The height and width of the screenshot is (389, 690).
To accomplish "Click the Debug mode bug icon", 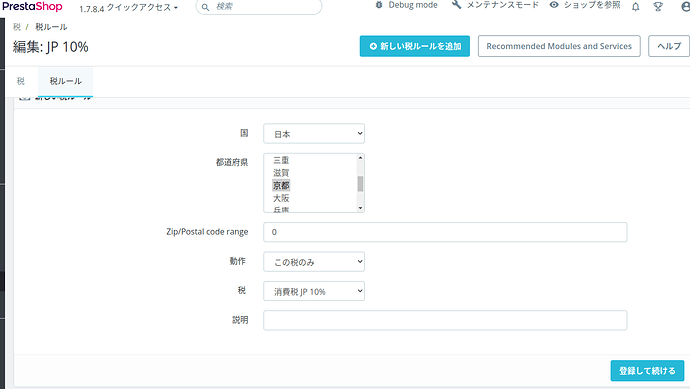I will pyautogui.click(x=379, y=5).
